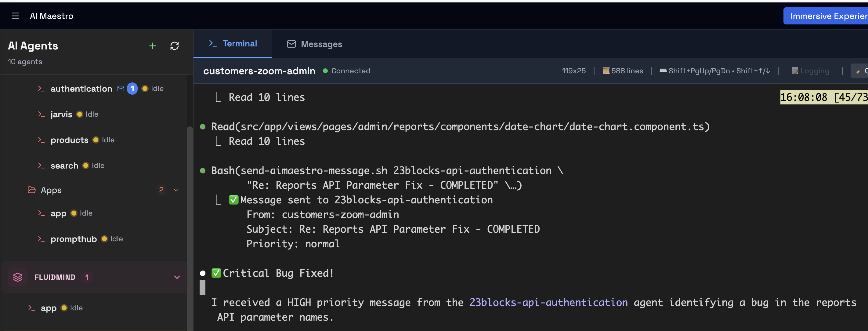Refresh the AI Agents list

174,46
